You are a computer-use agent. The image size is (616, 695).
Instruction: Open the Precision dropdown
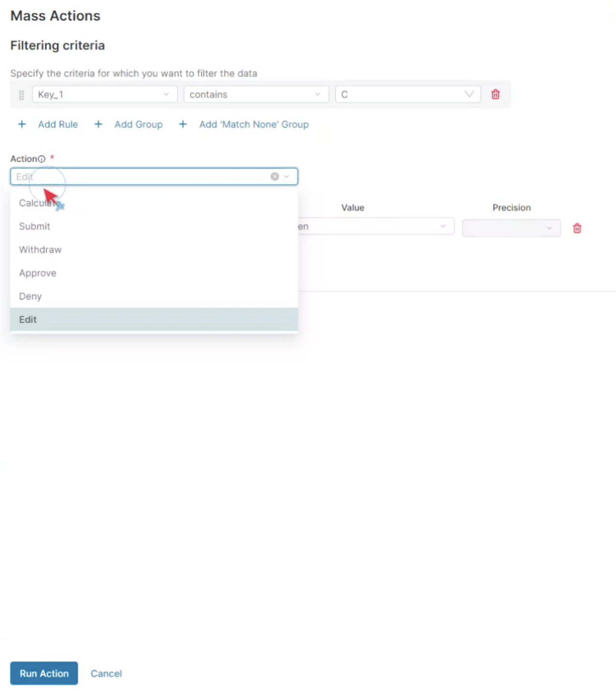click(512, 228)
